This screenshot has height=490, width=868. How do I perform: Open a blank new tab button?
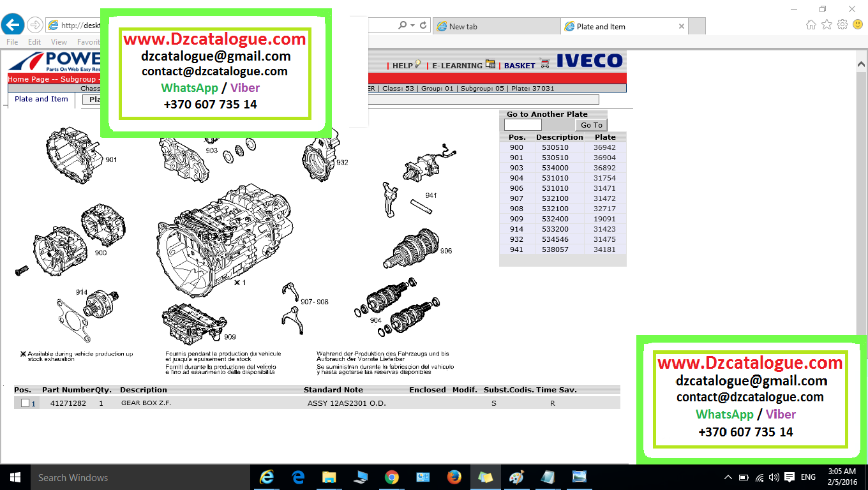[697, 26]
